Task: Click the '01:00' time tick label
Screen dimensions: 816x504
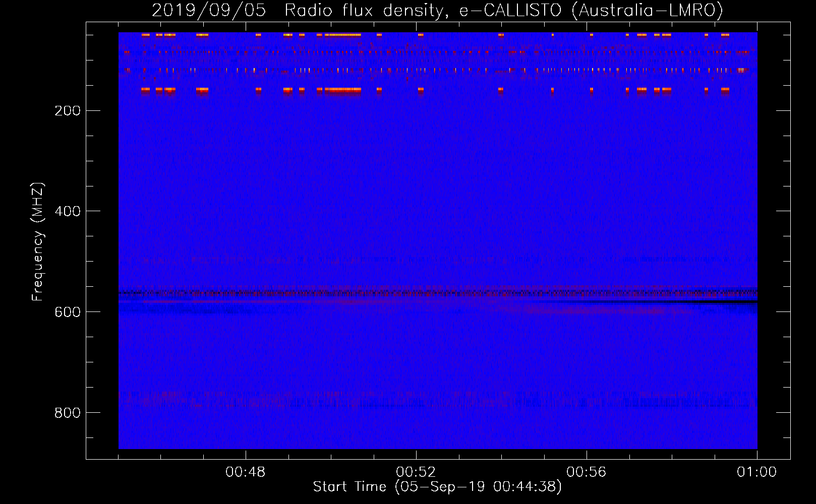Action: coord(757,472)
